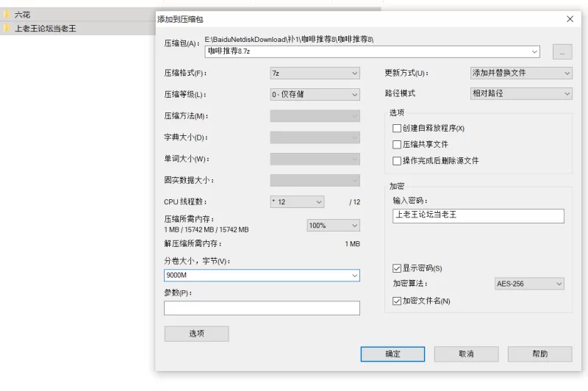Screen dimensions: 588x391
Task: Select the 上老王论坛当老王 folder name in file list
Action: [45, 28]
